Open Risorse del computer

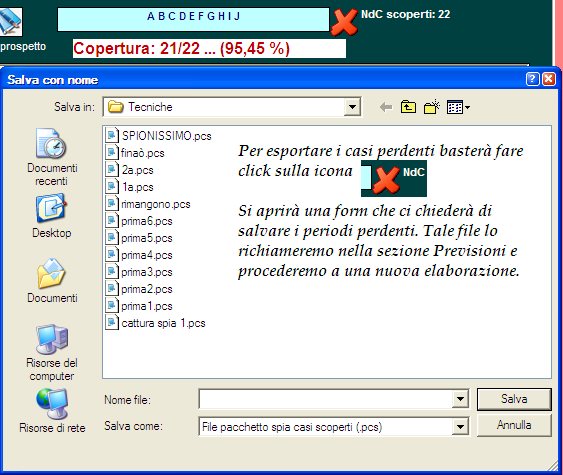point(52,353)
